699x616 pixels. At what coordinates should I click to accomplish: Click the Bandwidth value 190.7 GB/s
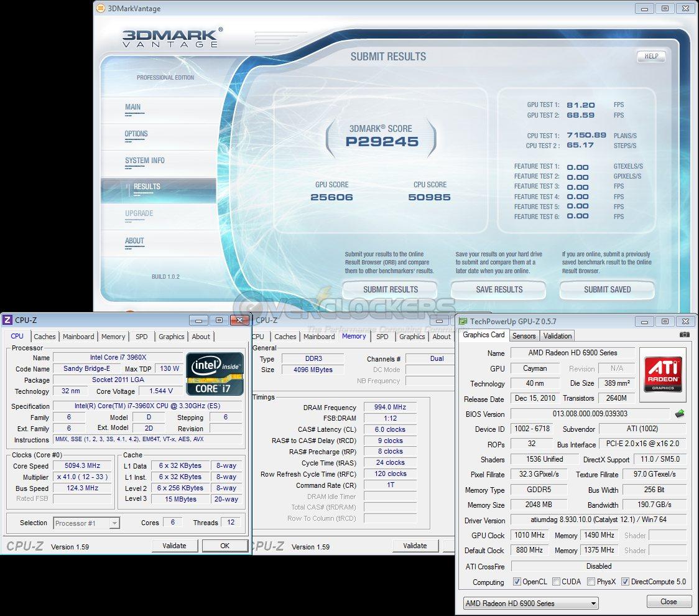[654, 505]
